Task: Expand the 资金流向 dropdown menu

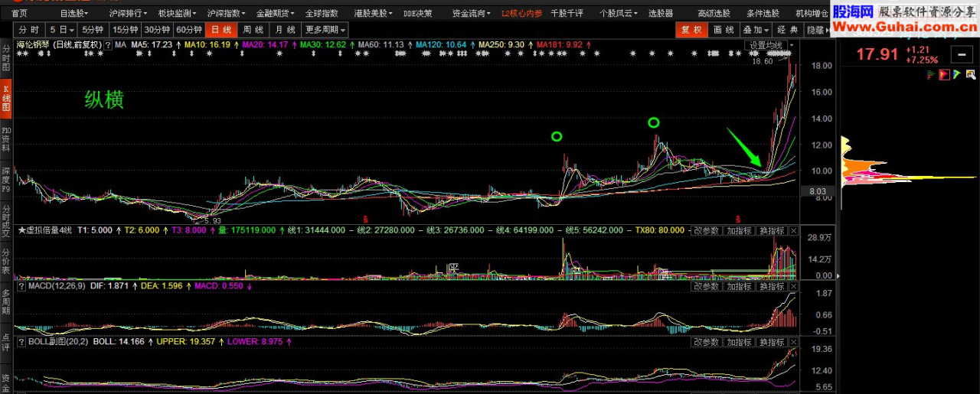Action: pyautogui.click(x=471, y=13)
